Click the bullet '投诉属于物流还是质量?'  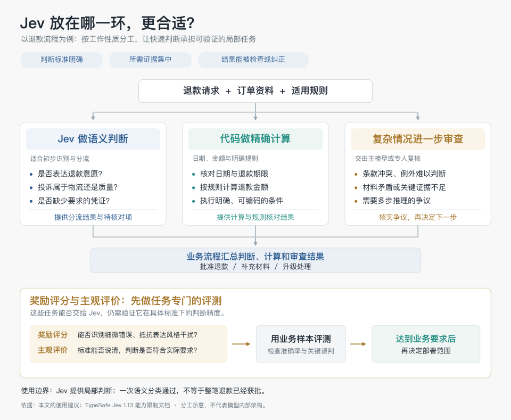pos(78,187)
